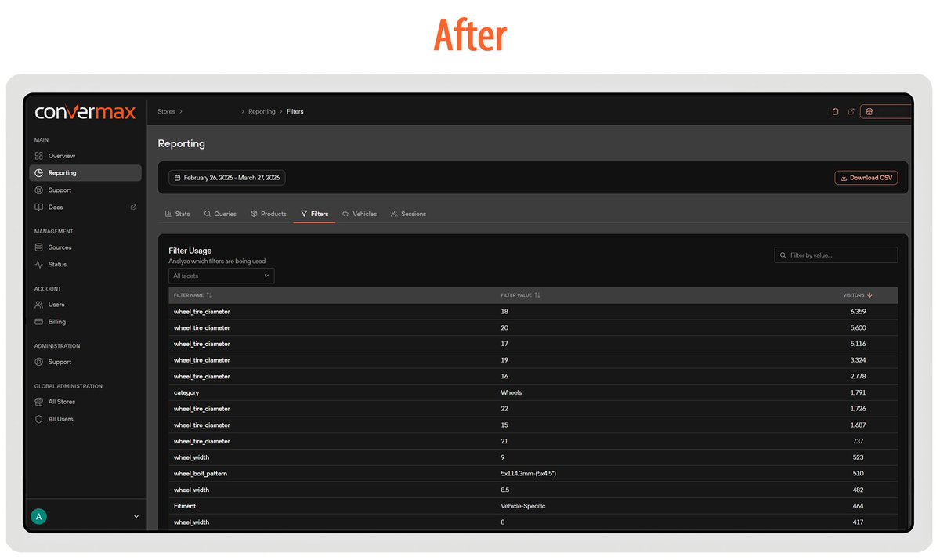Click the Status activity icon
This screenshot has width=940, height=560.
[39, 265]
